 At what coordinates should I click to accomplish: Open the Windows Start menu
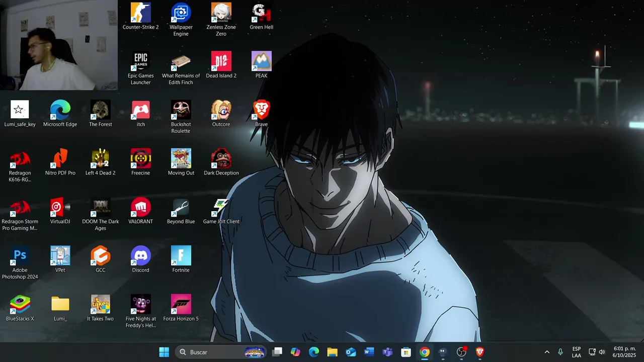(x=164, y=352)
